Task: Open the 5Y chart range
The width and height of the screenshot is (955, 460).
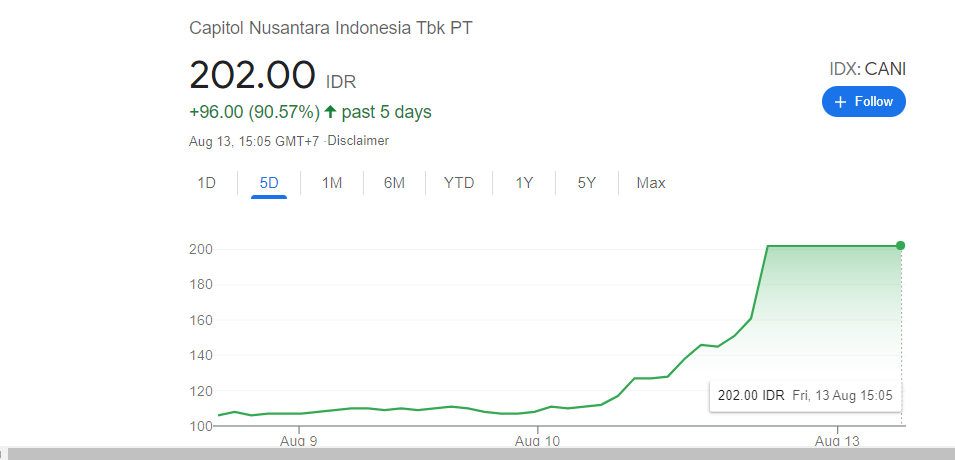Action: click(586, 183)
